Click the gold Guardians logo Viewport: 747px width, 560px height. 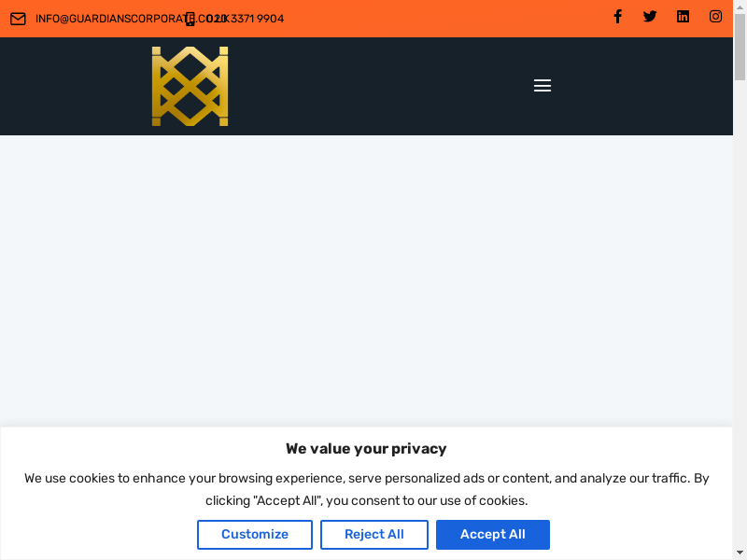190,86
